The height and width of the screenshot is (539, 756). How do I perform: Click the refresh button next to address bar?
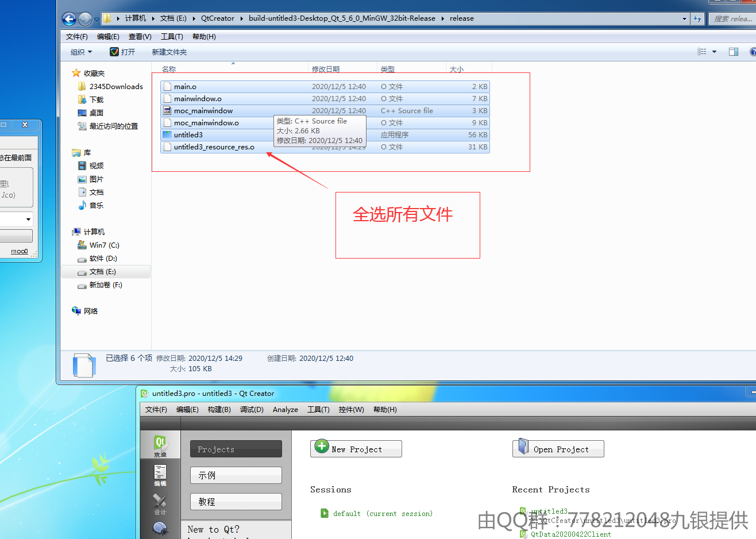[x=697, y=18]
